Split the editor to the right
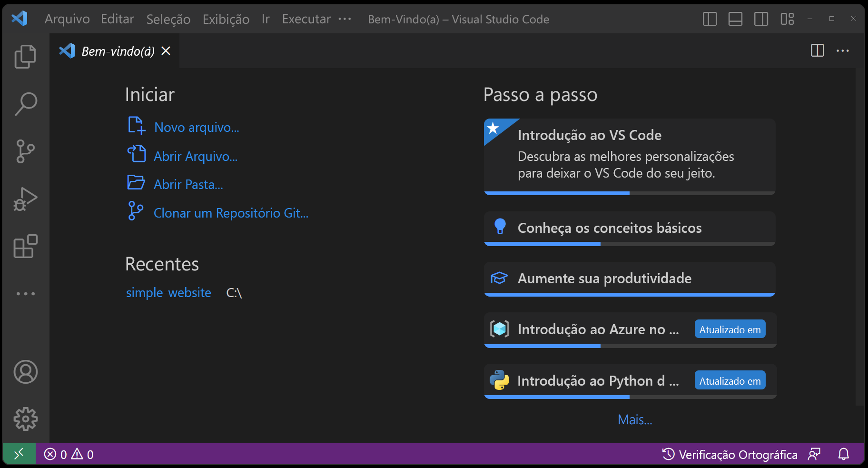Screen dimensions: 868x468 pos(817,50)
